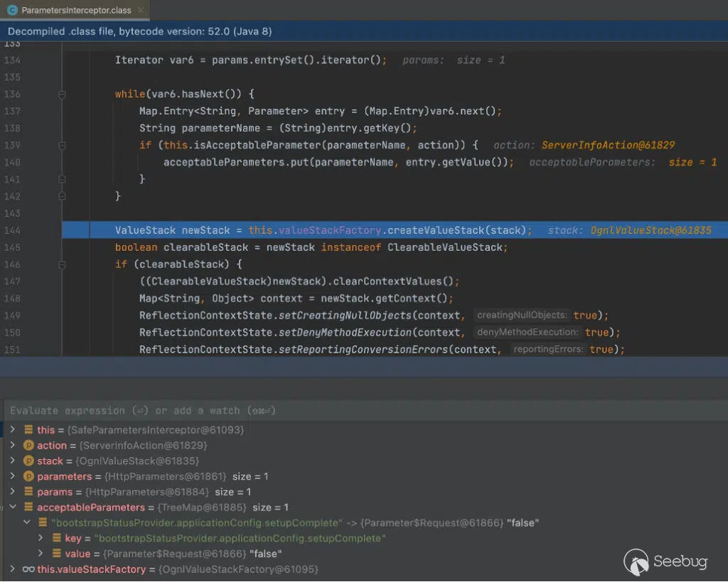Click the watch glasses icon beside this.valueStackFactory
This screenshot has height=582, width=728.
pyautogui.click(x=28, y=569)
